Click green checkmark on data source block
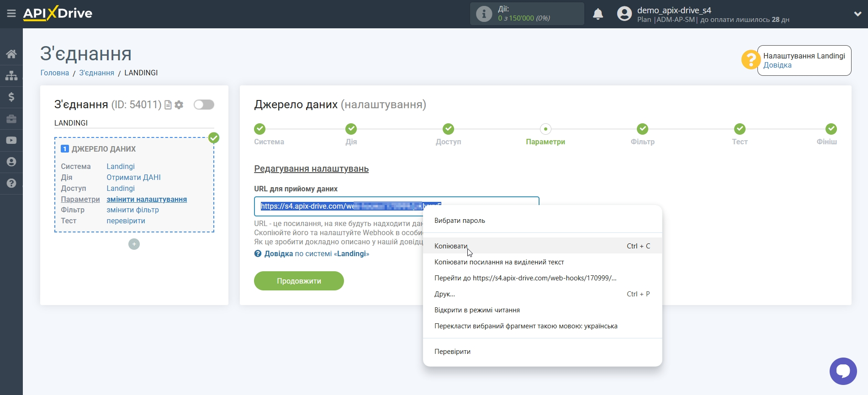 (x=214, y=138)
